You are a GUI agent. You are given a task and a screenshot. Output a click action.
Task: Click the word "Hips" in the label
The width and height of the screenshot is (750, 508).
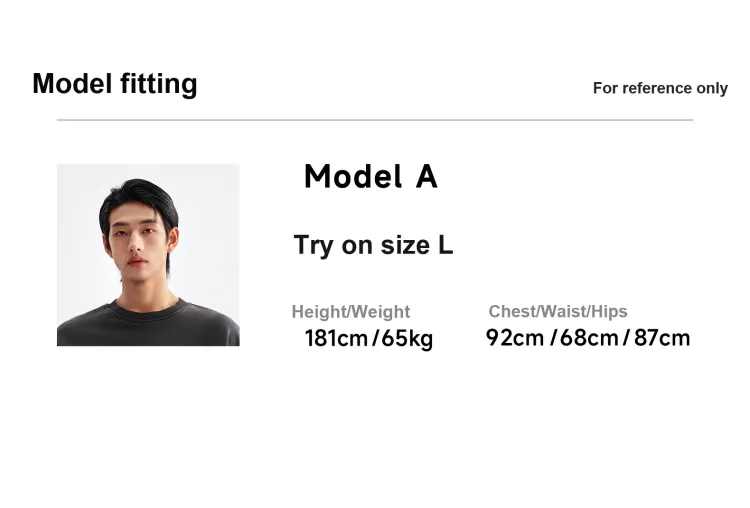(609, 311)
